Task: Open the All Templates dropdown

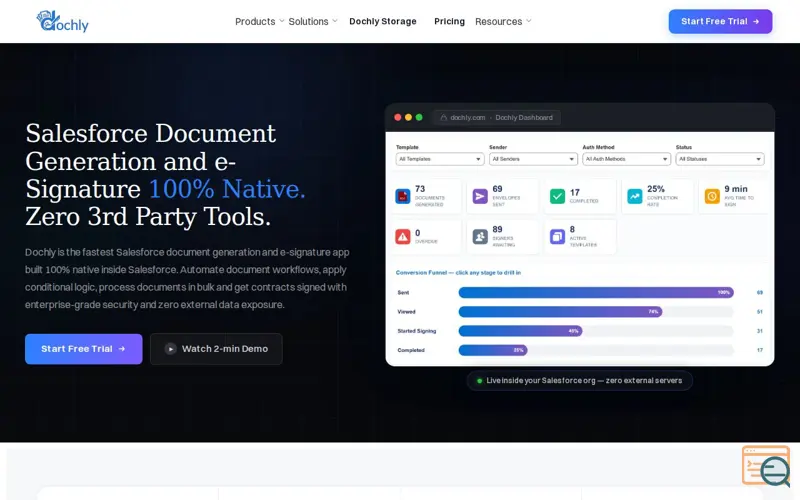Action: (440, 159)
